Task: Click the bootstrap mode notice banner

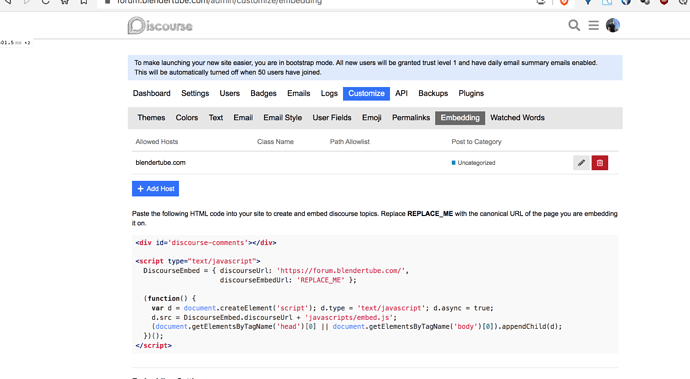Action: [375, 67]
